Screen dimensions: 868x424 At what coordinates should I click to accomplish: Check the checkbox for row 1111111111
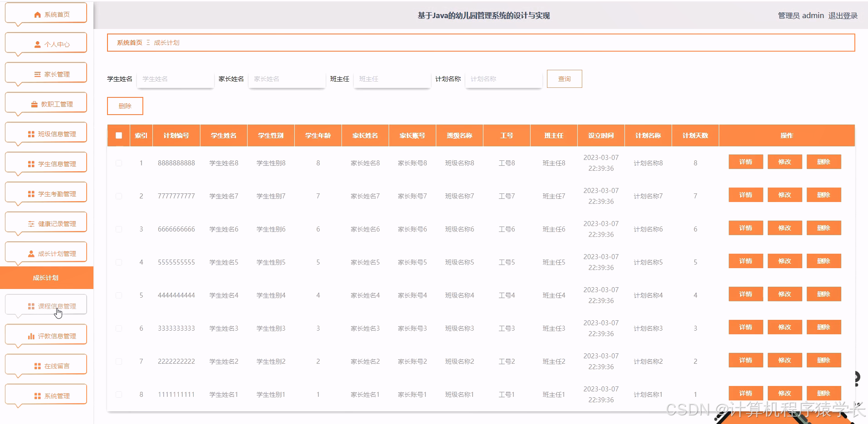(119, 395)
